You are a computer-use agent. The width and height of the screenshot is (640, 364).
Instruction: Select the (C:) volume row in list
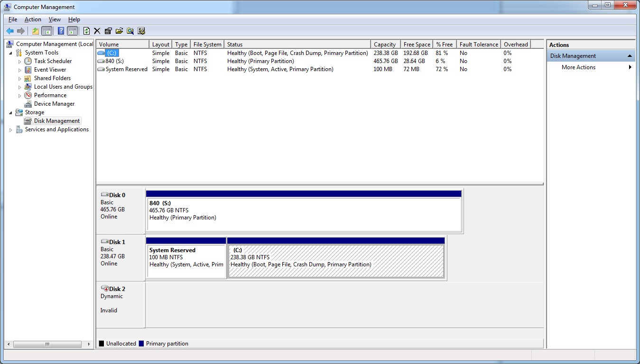click(320, 53)
